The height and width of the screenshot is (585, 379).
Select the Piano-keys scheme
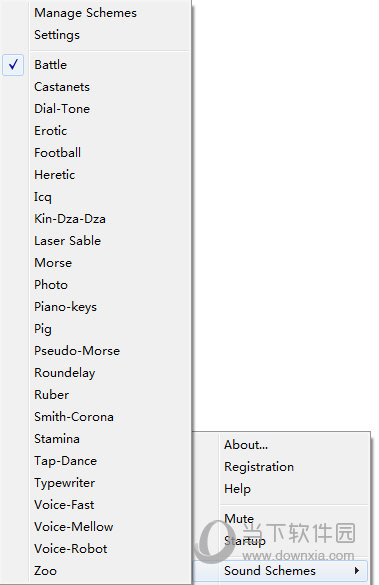pos(65,307)
